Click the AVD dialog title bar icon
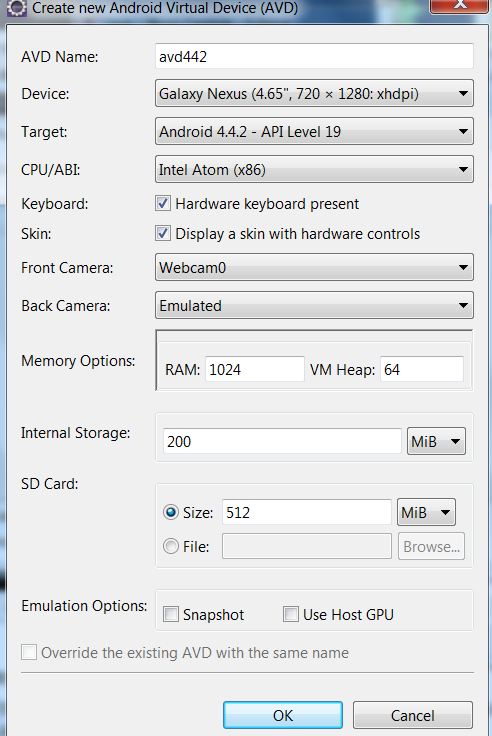The width and height of the screenshot is (492, 736). point(17,8)
